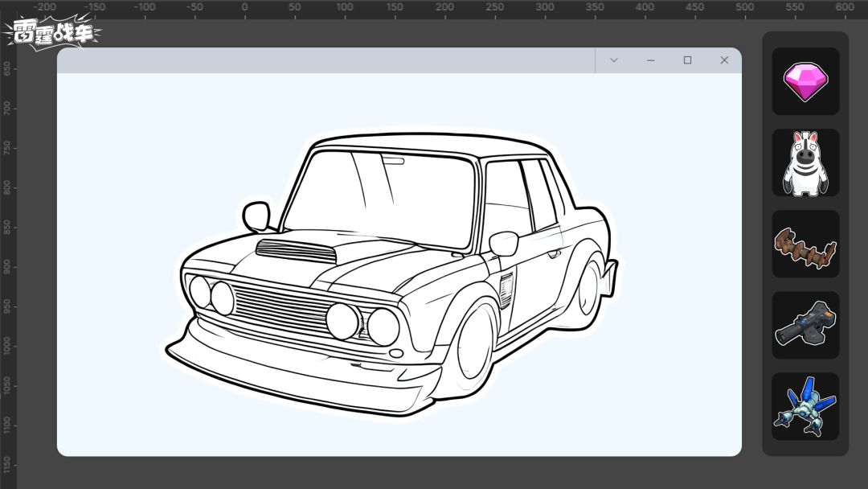
Task: Choose the brown crankshaft part icon
Action: pyautogui.click(x=805, y=244)
